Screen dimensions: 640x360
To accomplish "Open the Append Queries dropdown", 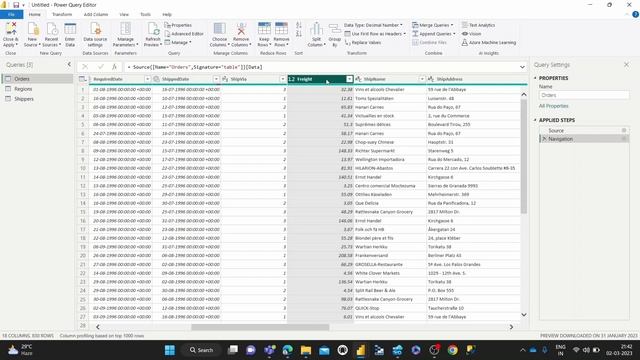I will point(433,33).
